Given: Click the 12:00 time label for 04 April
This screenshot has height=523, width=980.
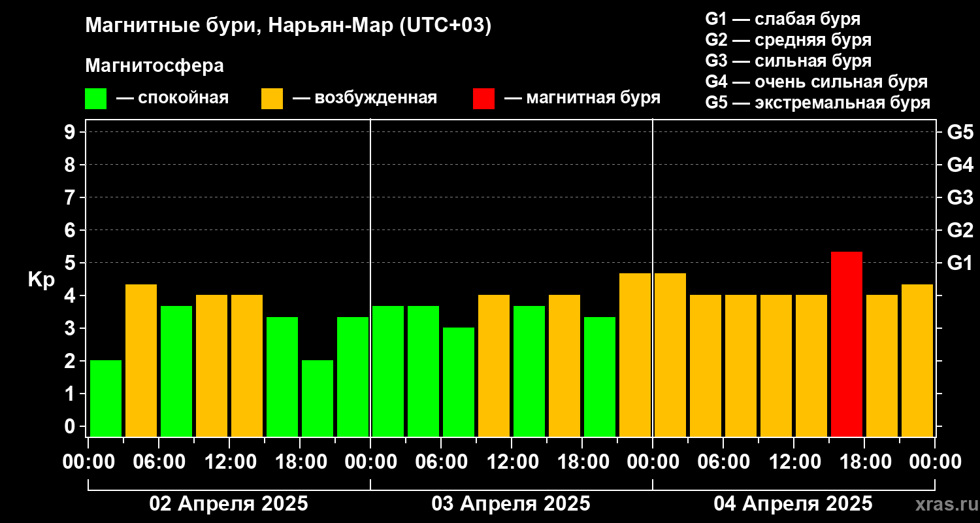Looking at the screenshot, I should click(794, 462).
